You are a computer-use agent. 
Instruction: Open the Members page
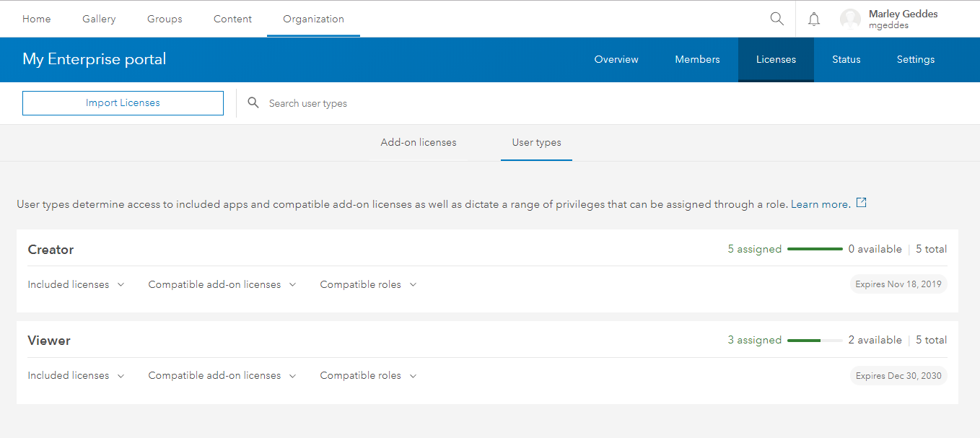pos(697,59)
